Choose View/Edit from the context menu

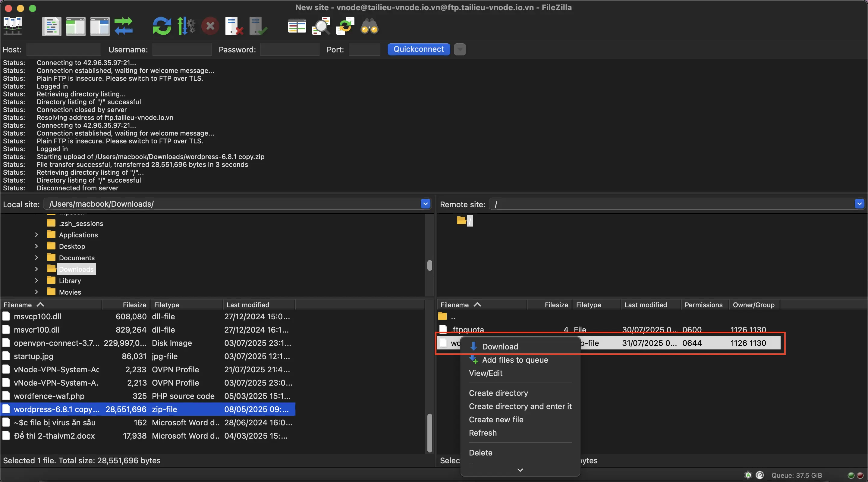click(x=520, y=373)
